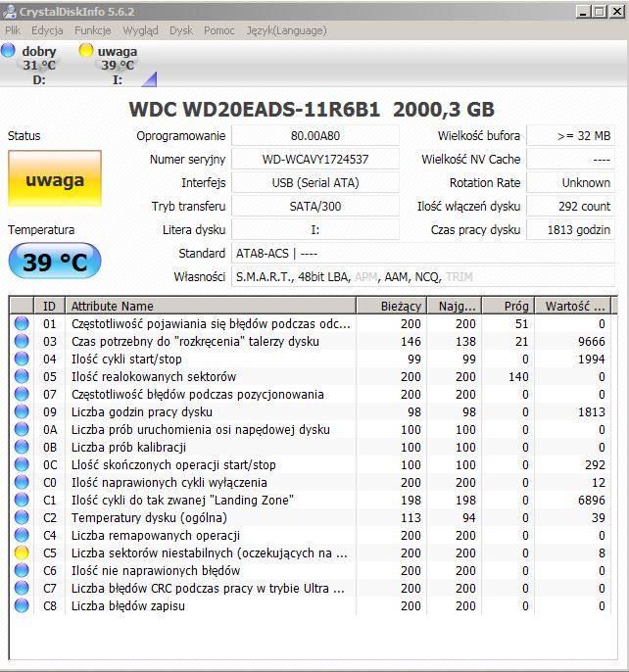The width and height of the screenshot is (629, 672).
Task: Click the Wartość ... column header
Action: coord(573,306)
